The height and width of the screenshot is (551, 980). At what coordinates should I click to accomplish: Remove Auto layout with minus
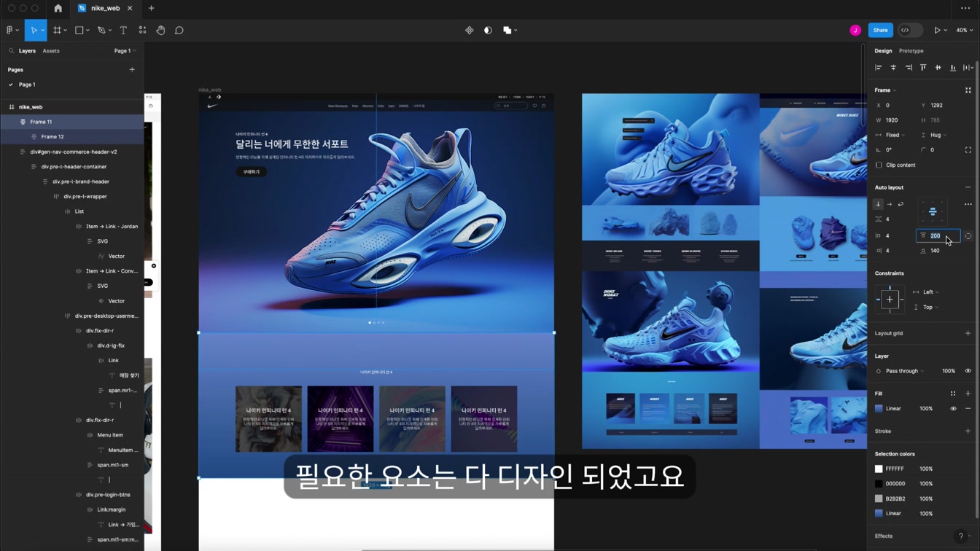[968, 187]
